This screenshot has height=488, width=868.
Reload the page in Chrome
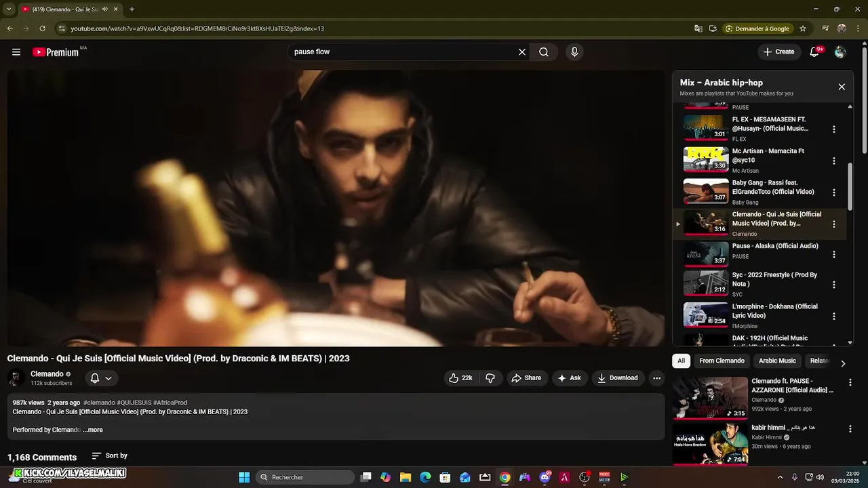(42, 28)
